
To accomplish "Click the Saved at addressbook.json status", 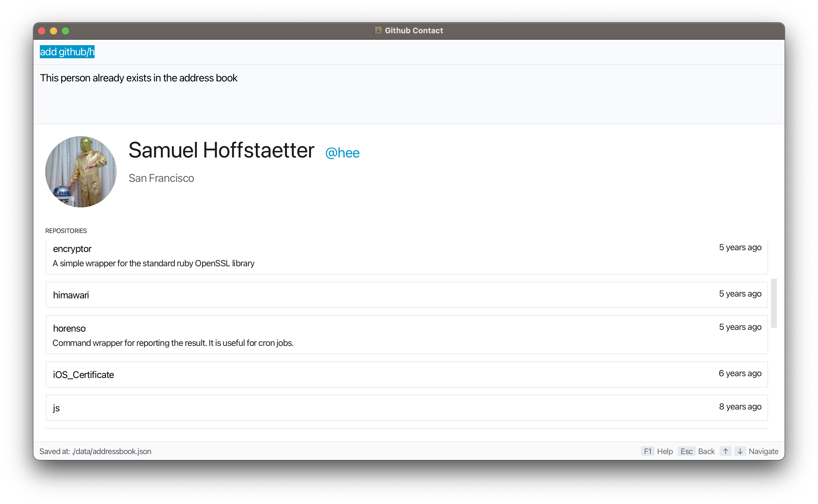I will pos(95,451).
